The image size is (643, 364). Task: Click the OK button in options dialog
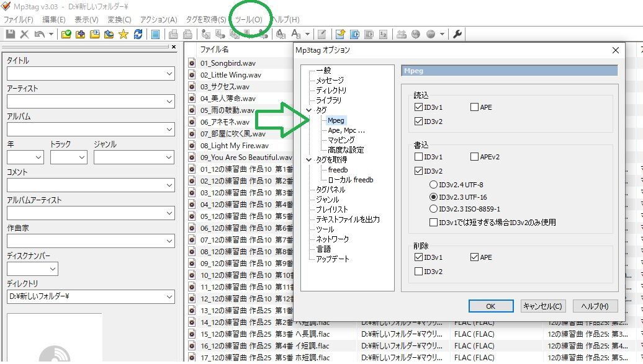pyautogui.click(x=491, y=306)
